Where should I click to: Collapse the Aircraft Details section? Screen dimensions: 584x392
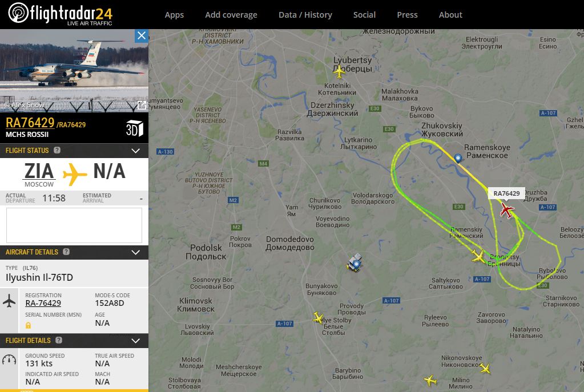click(135, 252)
